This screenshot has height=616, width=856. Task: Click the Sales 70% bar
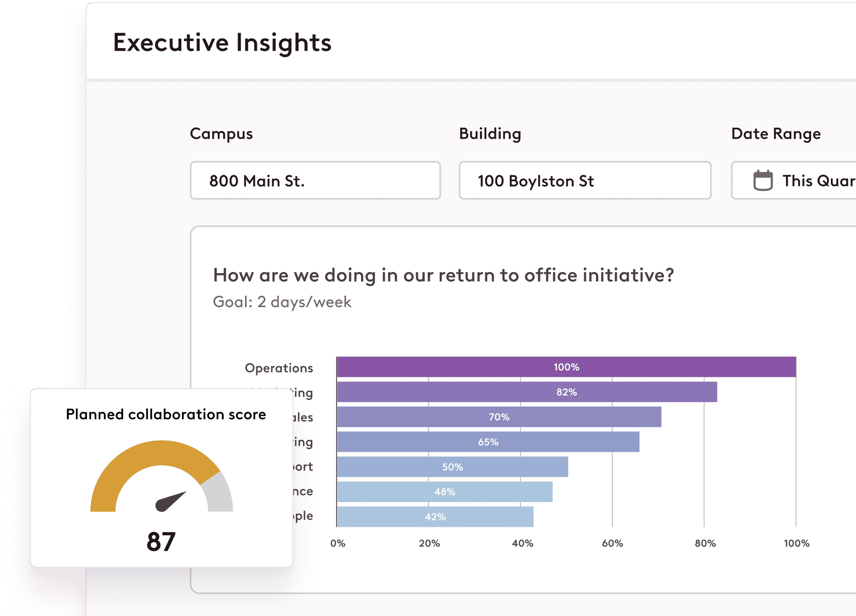(498, 417)
